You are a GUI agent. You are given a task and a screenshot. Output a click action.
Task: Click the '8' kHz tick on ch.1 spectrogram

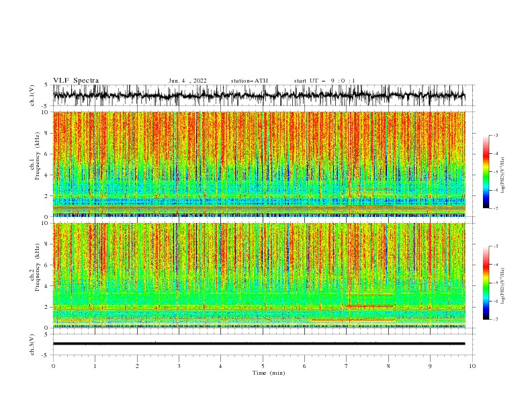click(46, 133)
